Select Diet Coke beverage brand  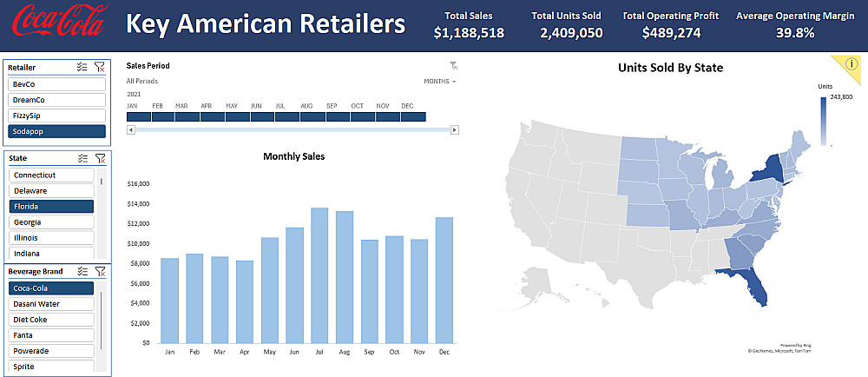point(51,320)
